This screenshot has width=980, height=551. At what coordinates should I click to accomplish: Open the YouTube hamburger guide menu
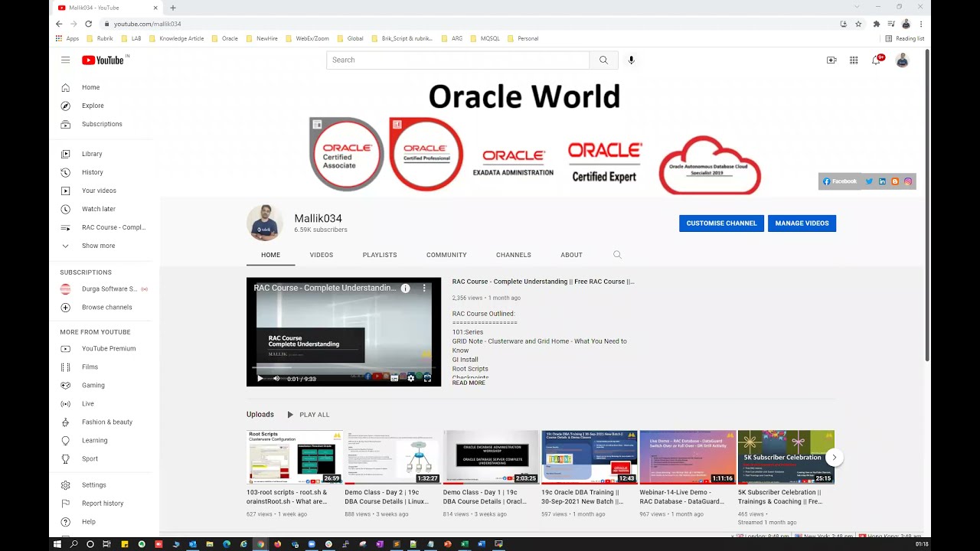[x=66, y=60]
